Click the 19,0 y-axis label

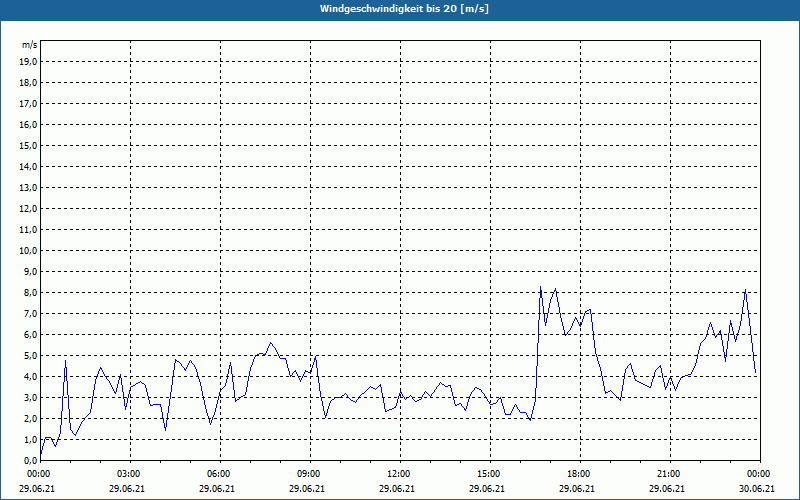click(29, 62)
